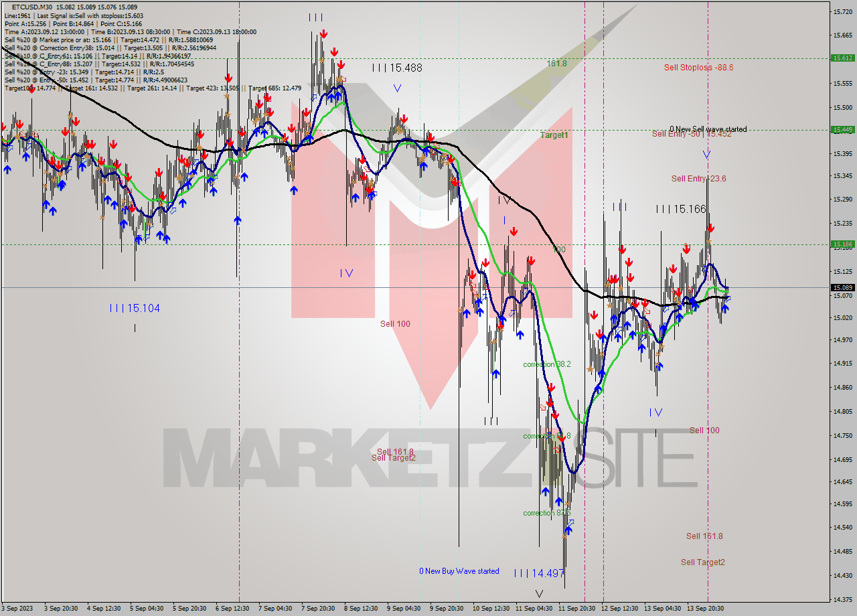
Task: Click the 14.430 price axis label
Action: coord(842,575)
